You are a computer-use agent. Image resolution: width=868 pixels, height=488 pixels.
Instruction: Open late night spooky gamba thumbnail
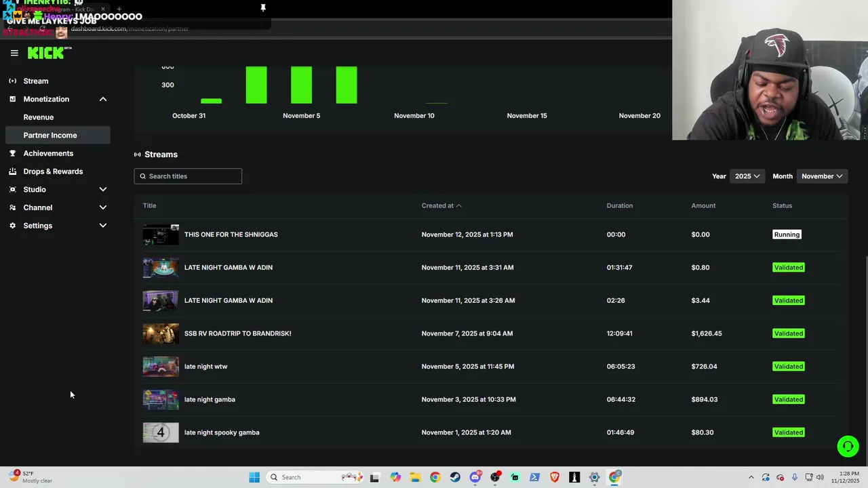point(161,432)
